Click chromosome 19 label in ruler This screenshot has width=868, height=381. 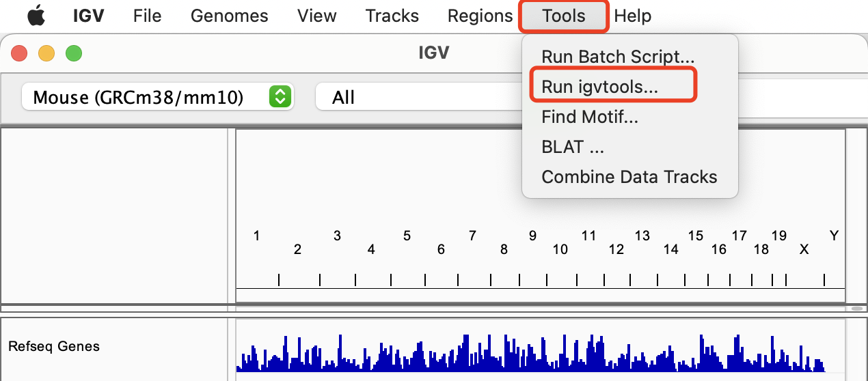click(x=778, y=236)
